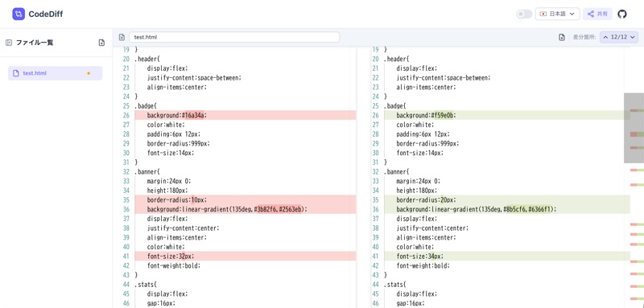The image size is (644, 308).
Task: Click added gradient line with #8b5cf6
Action: [x=507, y=209]
